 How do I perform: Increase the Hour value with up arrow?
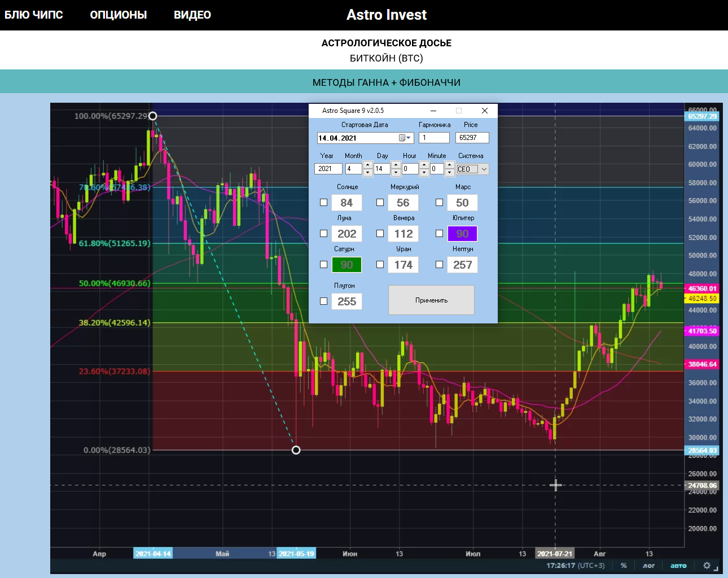[x=424, y=165]
